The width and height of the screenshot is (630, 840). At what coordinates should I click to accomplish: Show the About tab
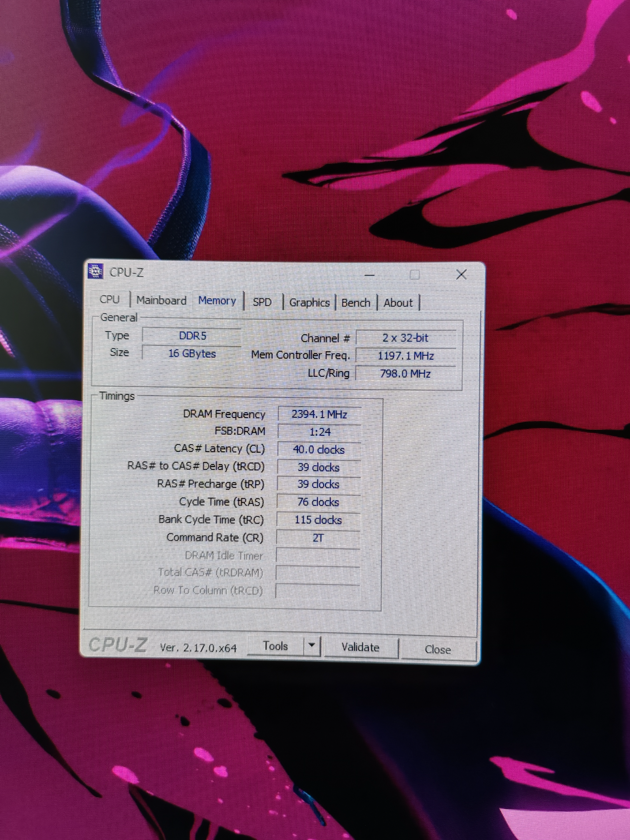point(398,303)
